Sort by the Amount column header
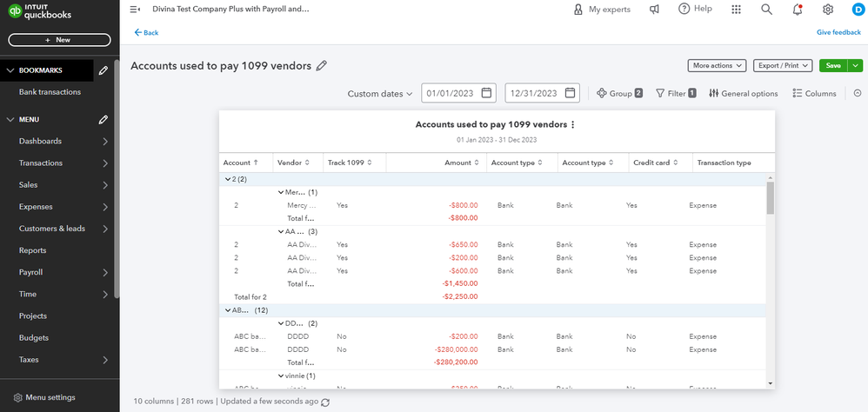The image size is (868, 412). click(462, 163)
